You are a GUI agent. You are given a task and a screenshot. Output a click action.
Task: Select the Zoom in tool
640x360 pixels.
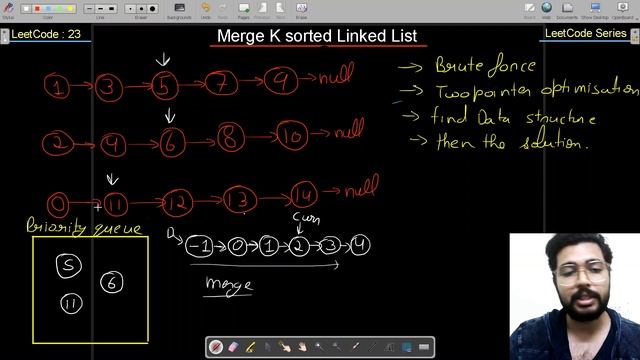click(x=320, y=347)
